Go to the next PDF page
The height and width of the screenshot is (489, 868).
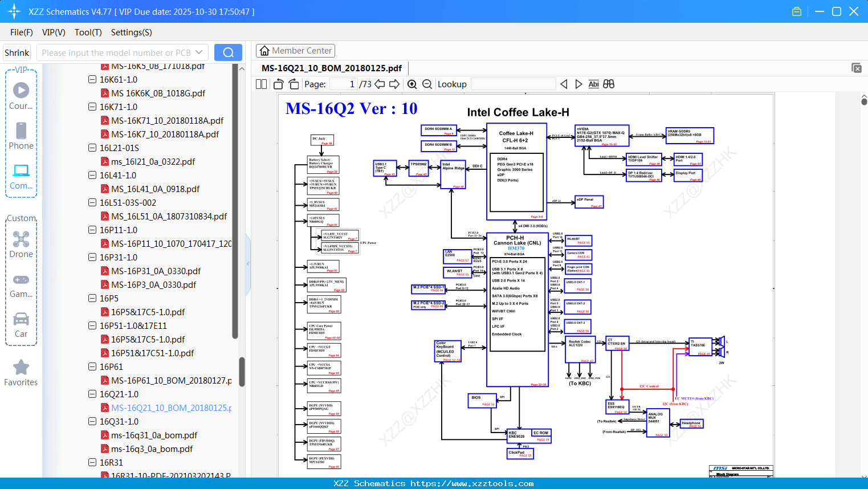(394, 84)
